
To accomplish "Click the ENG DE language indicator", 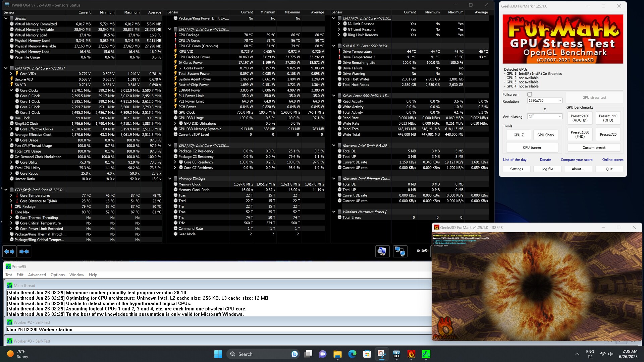I will [x=590, y=354].
